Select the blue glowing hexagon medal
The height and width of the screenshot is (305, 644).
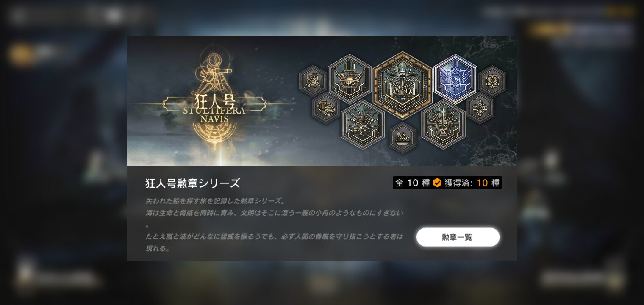click(x=455, y=79)
